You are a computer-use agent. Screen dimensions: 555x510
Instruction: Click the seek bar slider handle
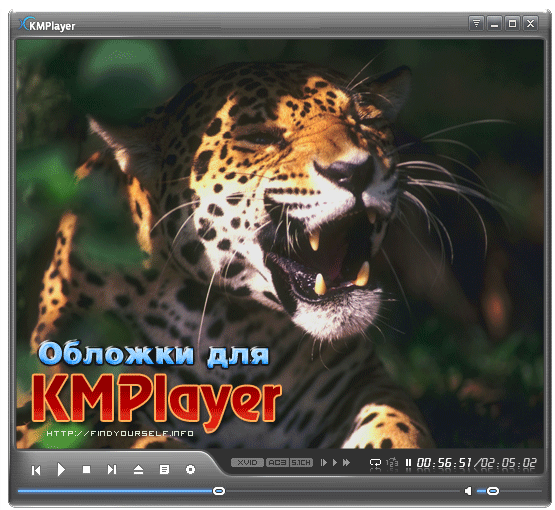click(x=219, y=491)
